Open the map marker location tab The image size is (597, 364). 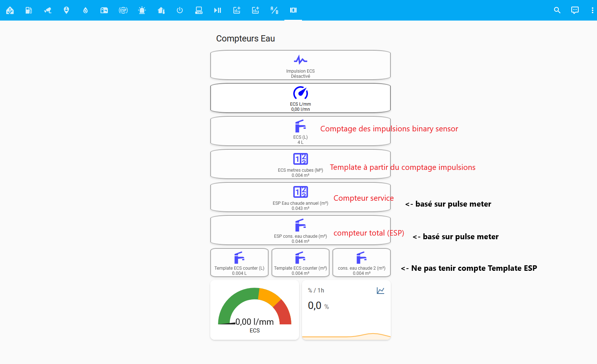pos(66,10)
